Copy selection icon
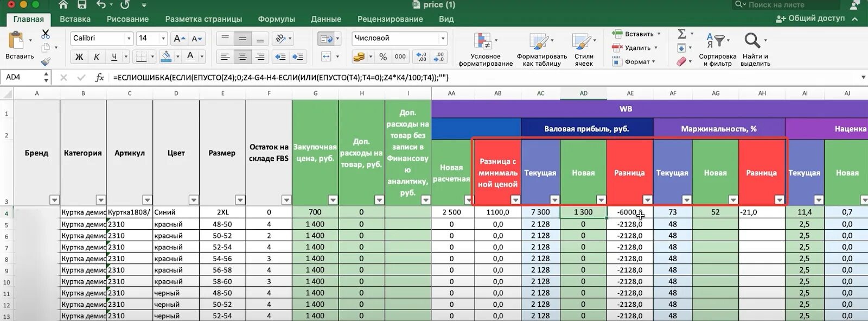The width and height of the screenshot is (868, 321). click(x=46, y=48)
